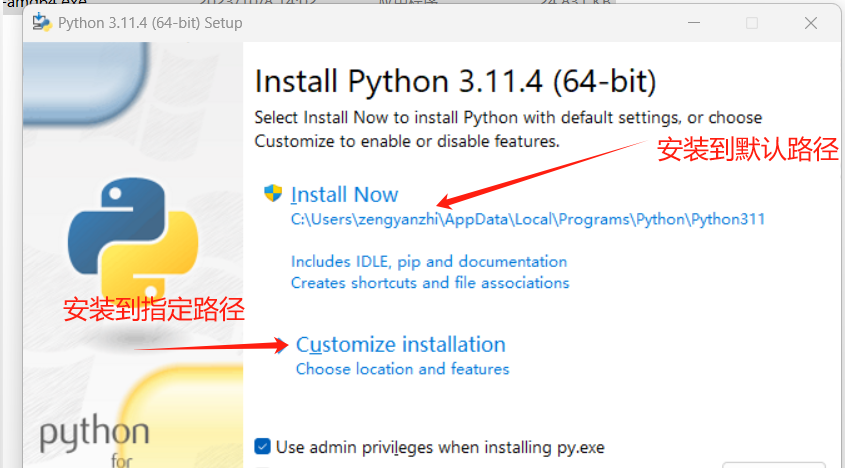Click the default install path text
The image size is (845, 468).
[x=527, y=219]
